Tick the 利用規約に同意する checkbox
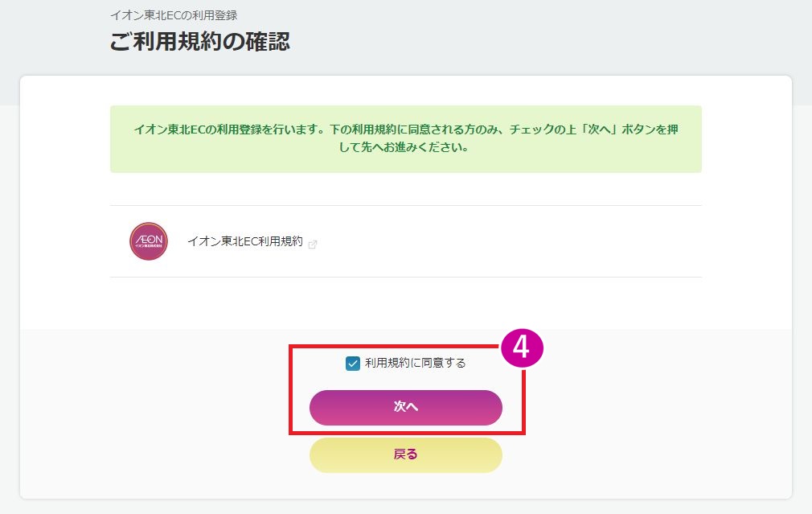The height and width of the screenshot is (514, 812). (x=353, y=364)
